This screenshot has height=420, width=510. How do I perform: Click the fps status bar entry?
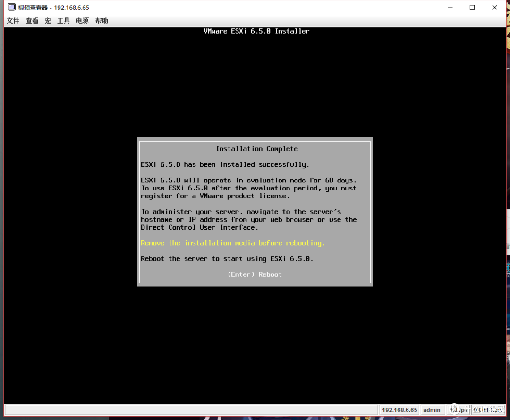click(458, 410)
